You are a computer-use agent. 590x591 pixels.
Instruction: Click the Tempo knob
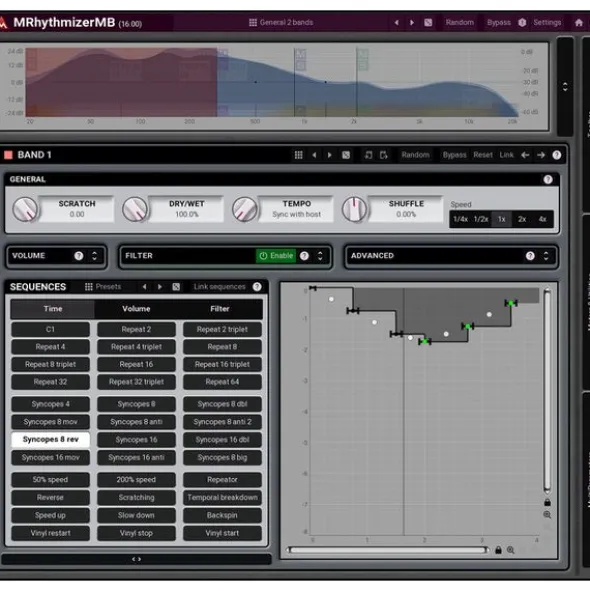click(245, 209)
